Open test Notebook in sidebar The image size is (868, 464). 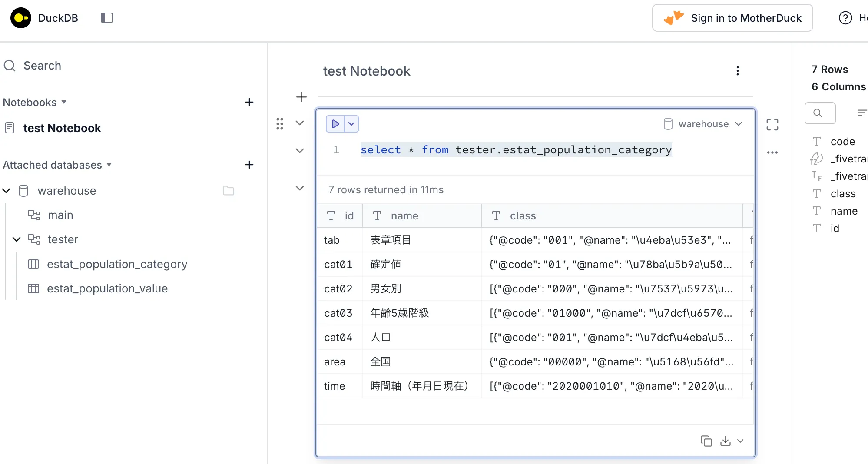pos(62,128)
